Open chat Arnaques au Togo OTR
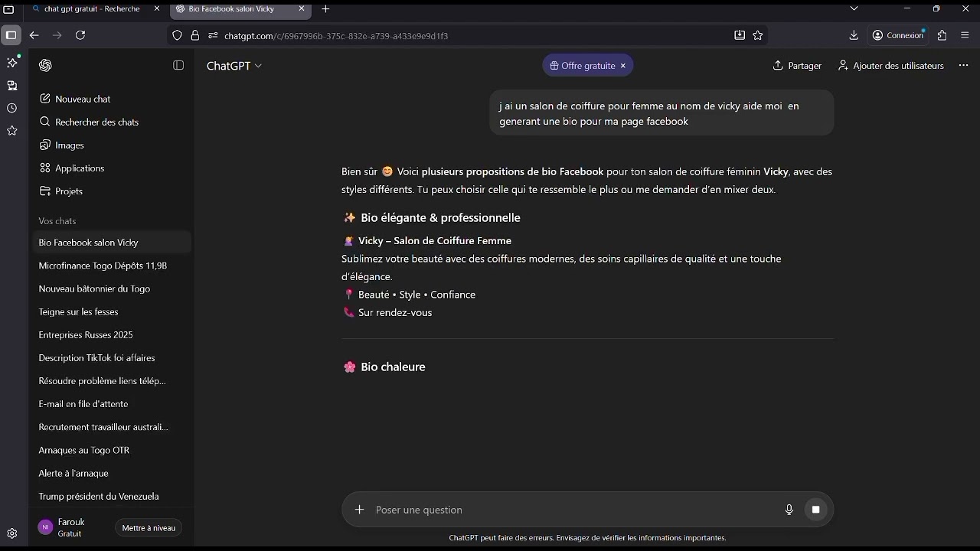Viewport: 980px width, 551px height. pos(111,450)
